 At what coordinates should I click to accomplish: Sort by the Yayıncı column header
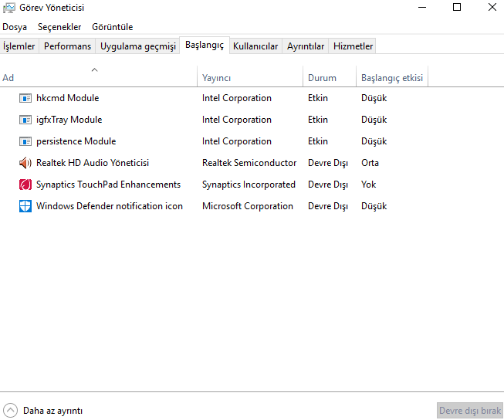[250, 76]
